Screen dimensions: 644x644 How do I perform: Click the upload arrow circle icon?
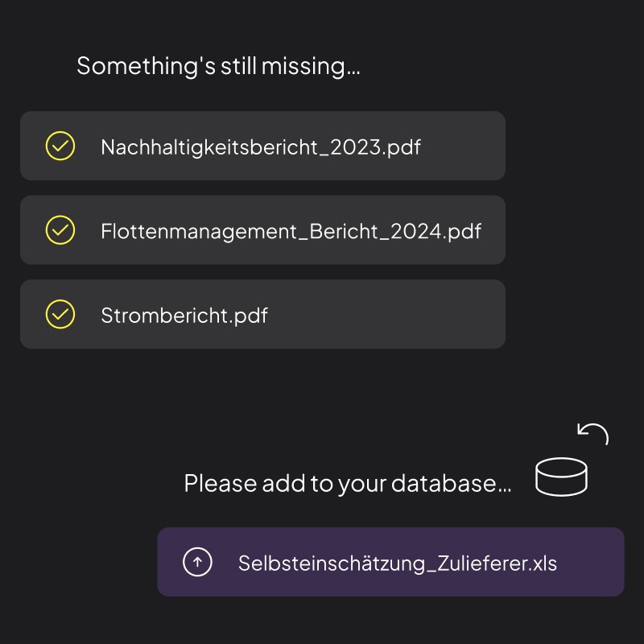click(x=197, y=562)
